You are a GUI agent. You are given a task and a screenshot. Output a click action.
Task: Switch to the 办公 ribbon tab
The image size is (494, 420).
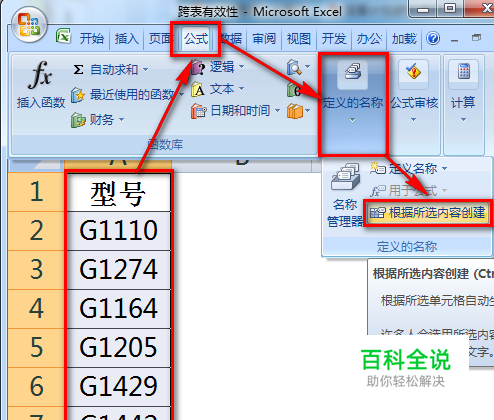(369, 39)
